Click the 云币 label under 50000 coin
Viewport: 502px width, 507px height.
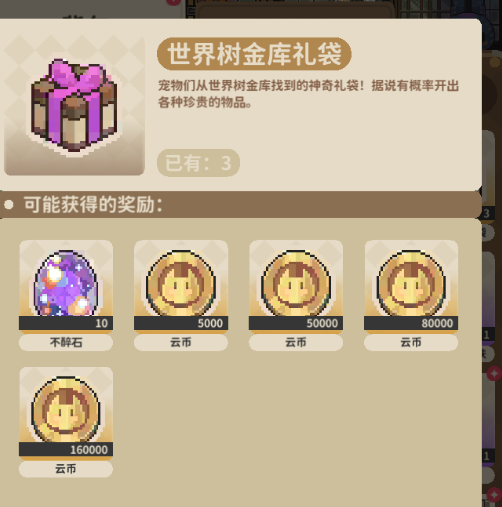(x=296, y=342)
